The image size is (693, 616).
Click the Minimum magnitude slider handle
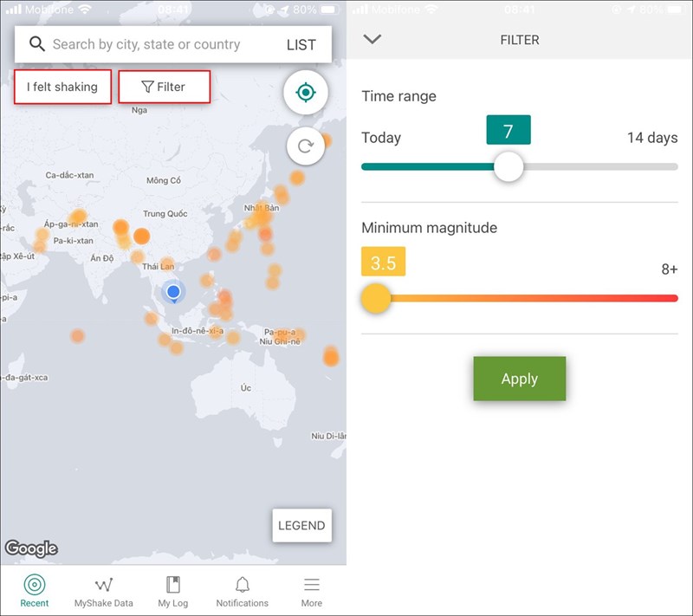click(x=376, y=298)
